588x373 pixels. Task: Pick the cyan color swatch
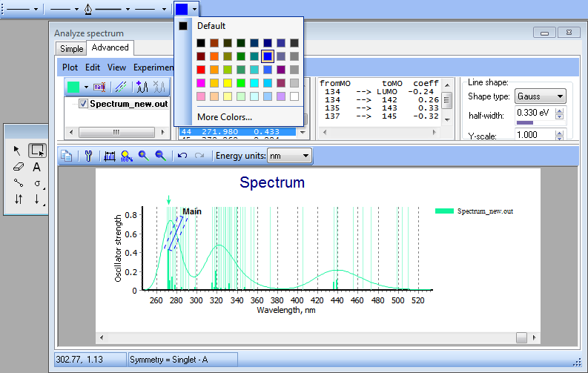[254, 83]
